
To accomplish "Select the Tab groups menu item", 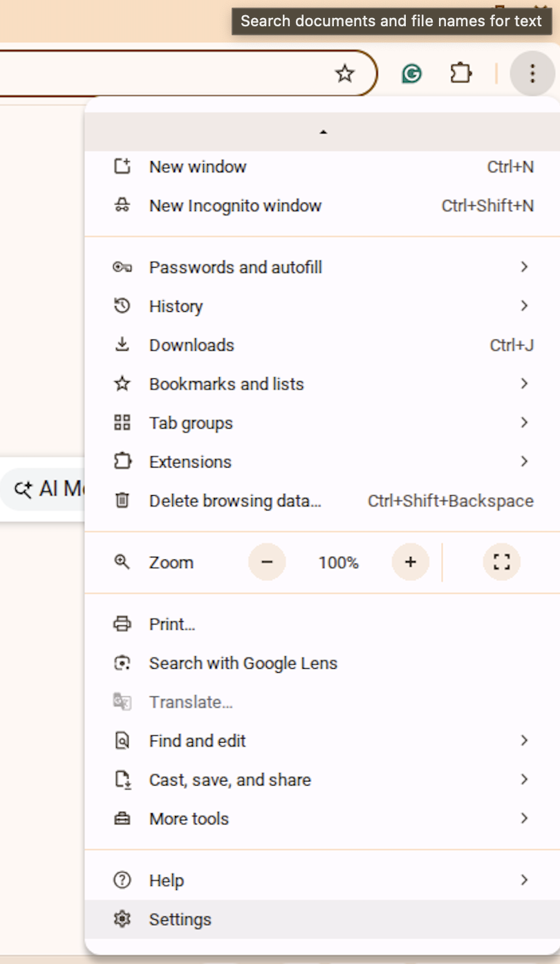I will coord(191,423).
